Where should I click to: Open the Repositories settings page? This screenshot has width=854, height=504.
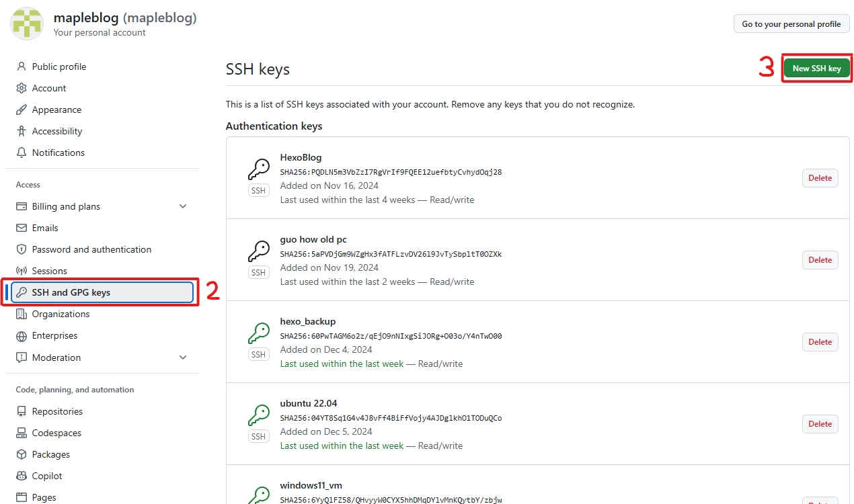[57, 411]
